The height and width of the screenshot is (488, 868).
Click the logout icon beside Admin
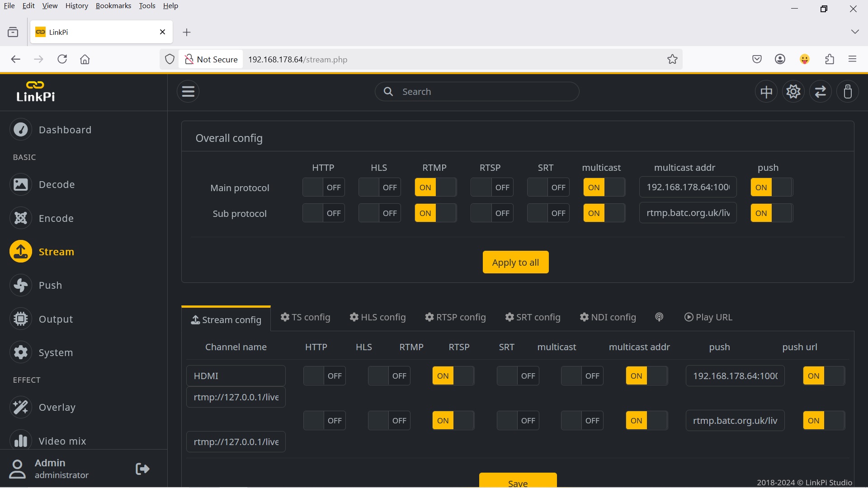142,469
